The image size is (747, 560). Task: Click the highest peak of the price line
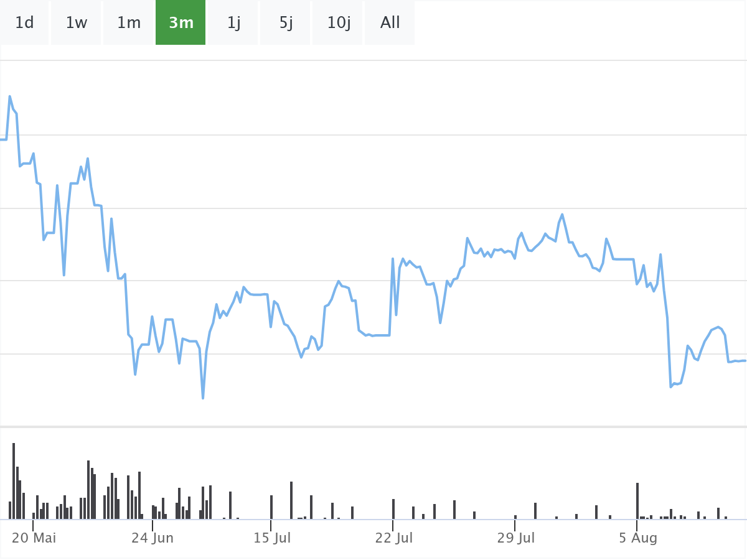9,96
